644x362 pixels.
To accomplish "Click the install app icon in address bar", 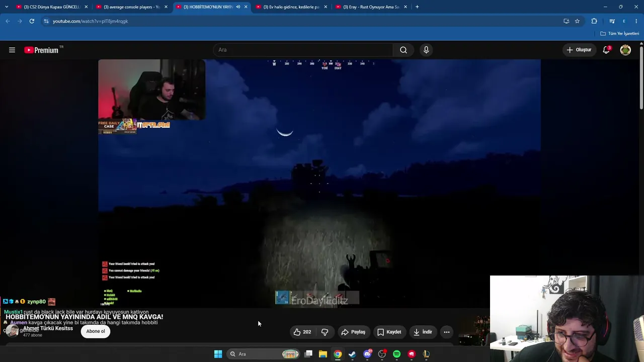I will tap(566, 21).
